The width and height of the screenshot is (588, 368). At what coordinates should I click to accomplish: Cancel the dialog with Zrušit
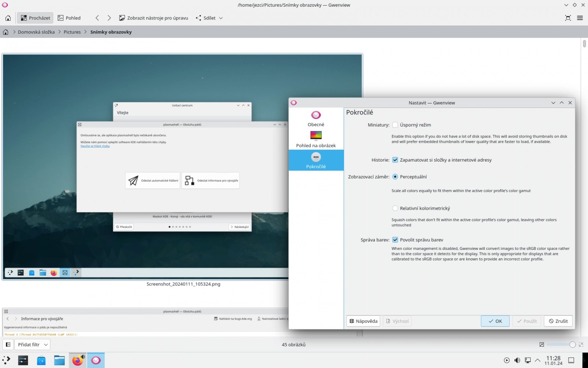[558, 321]
